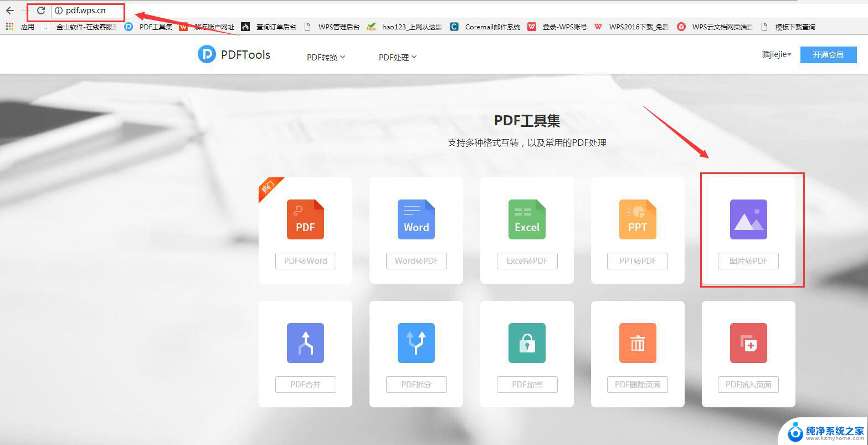The image size is (868, 445).
Task: Open 金山软件-在线客服 bookmark
Action: (x=80, y=27)
